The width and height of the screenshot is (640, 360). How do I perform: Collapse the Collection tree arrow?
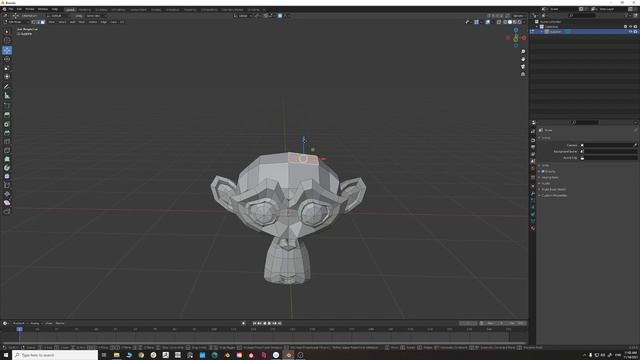(x=537, y=27)
